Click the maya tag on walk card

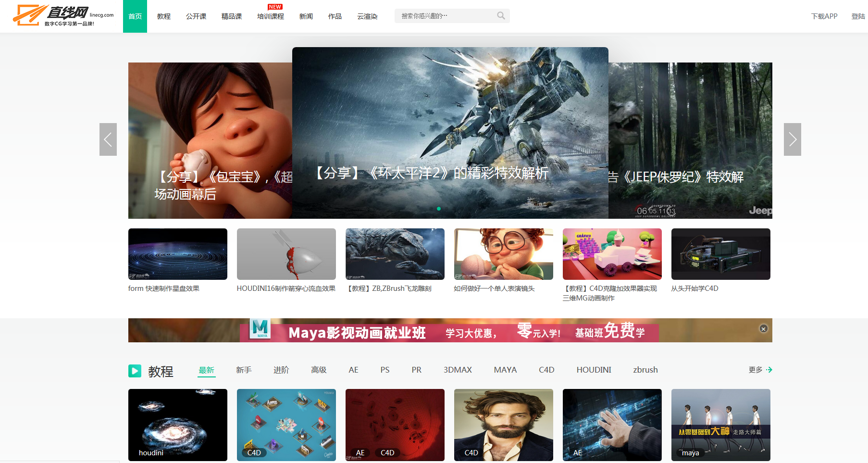pyautogui.click(x=691, y=453)
